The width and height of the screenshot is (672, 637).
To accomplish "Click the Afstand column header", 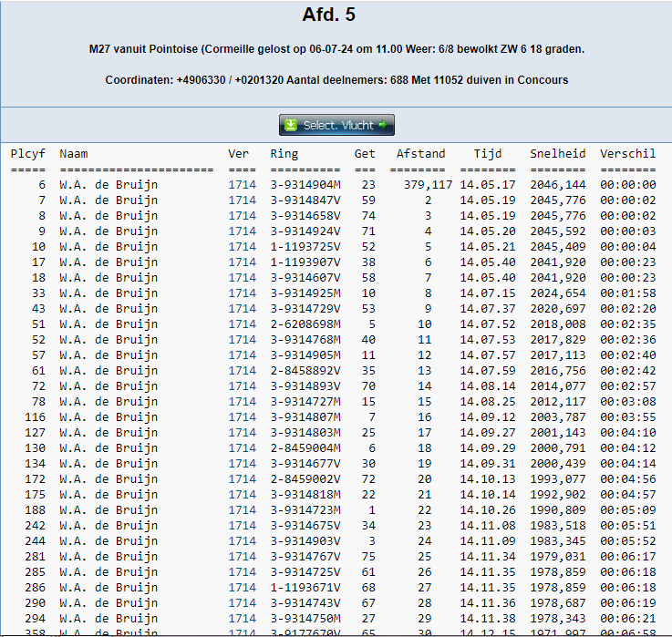I will point(421,154).
